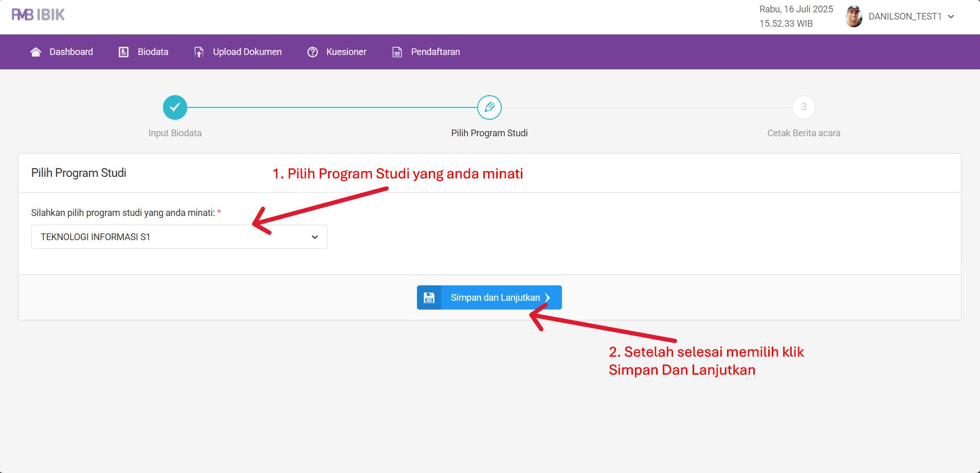
Task: Expand the chevron next to DANILSON_TEST1
Action: pos(951,16)
